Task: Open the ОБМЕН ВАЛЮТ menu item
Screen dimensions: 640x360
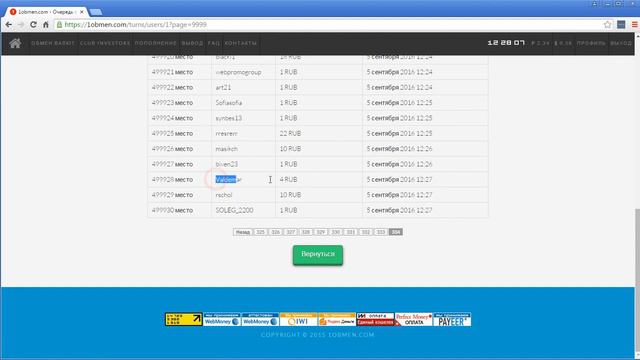Action: click(53, 43)
